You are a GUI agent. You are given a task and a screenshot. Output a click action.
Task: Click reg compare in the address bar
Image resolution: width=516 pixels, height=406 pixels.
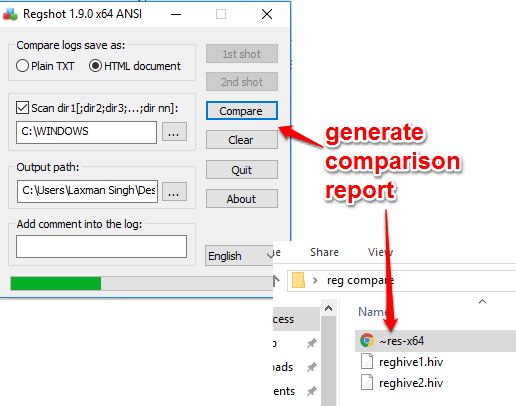tap(360, 280)
